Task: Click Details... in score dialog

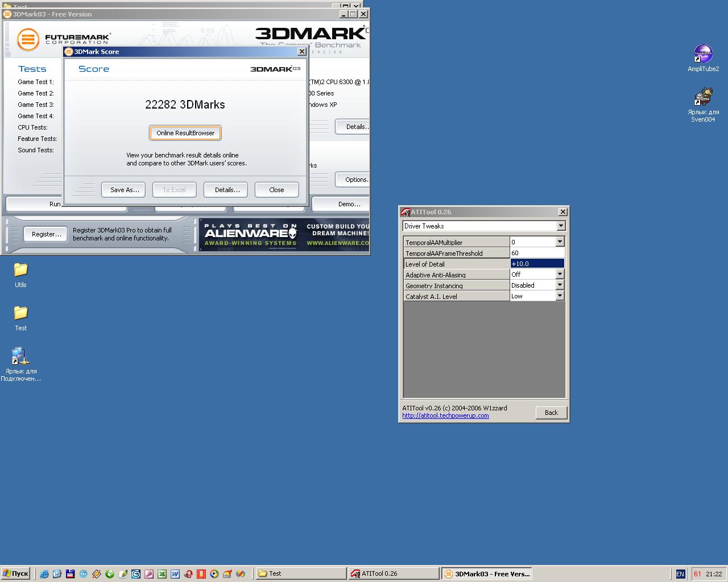Action: (227, 190)
